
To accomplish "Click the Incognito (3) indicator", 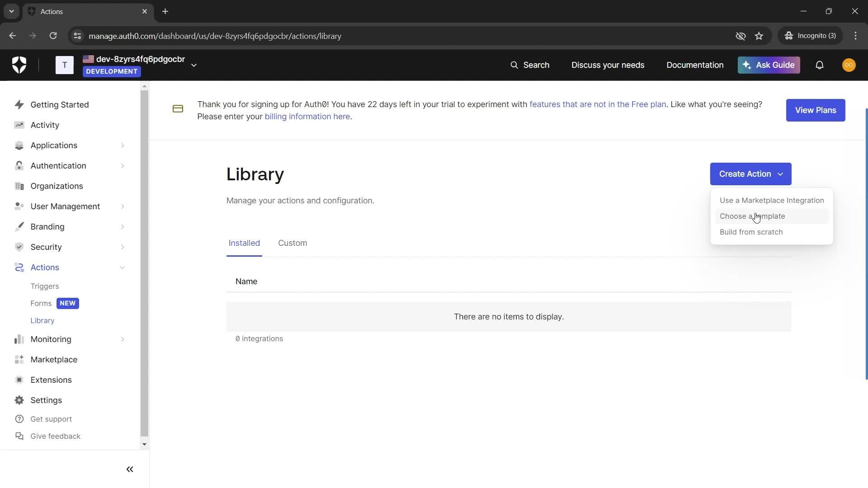I will (x=811, y=36).
